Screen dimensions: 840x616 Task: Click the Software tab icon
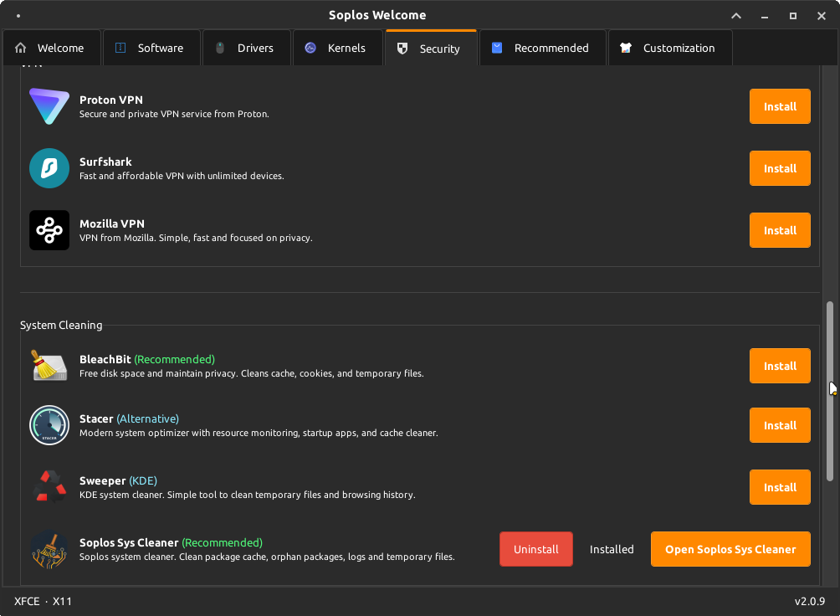click(x=120, y=48)
